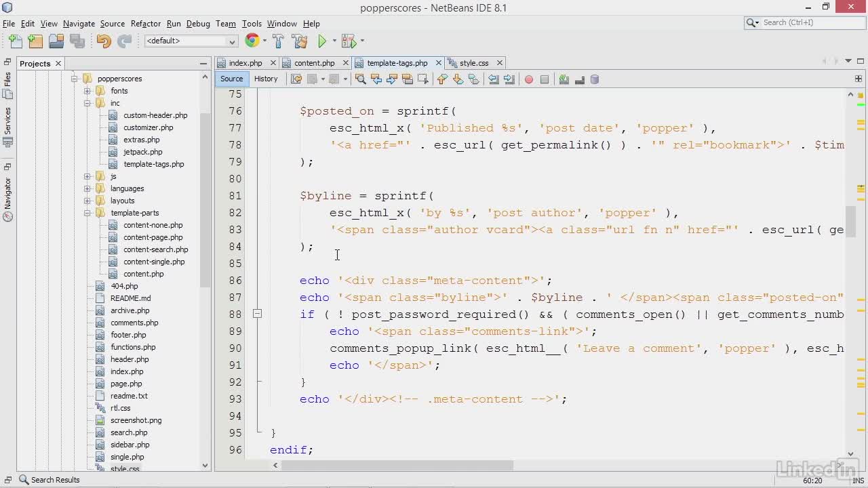Start macro recording with red circle
Viewport: 868px width, 488px height.
point(529,79)
